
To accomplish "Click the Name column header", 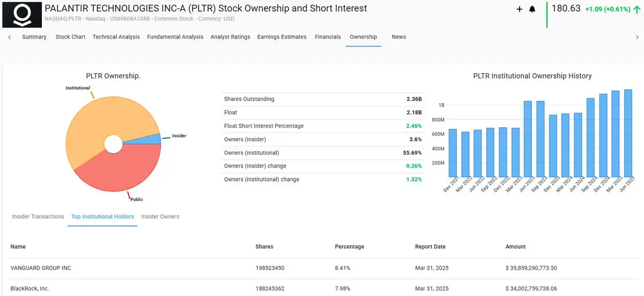I will click(18, 247).
